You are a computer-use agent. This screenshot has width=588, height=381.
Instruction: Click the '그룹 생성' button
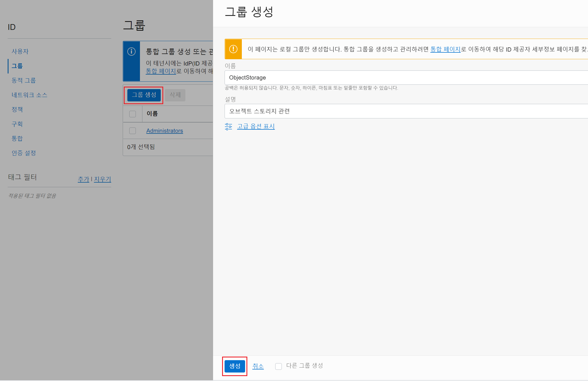click(144, 95)
